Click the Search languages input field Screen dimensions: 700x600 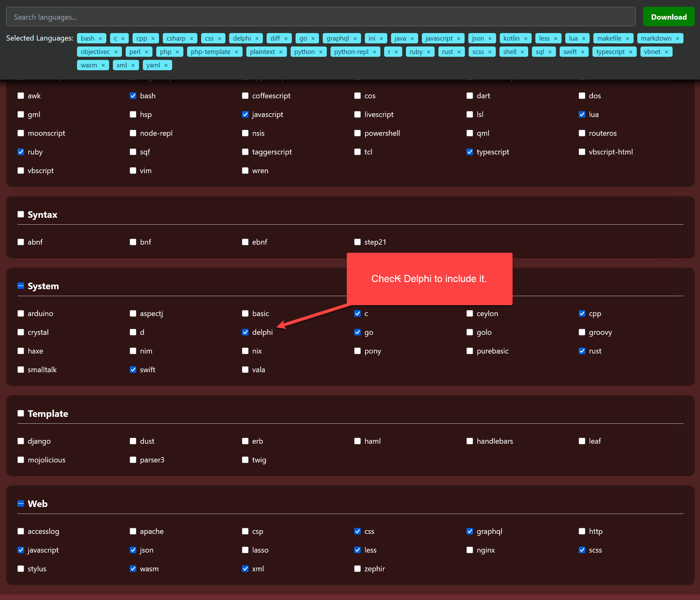321,17
